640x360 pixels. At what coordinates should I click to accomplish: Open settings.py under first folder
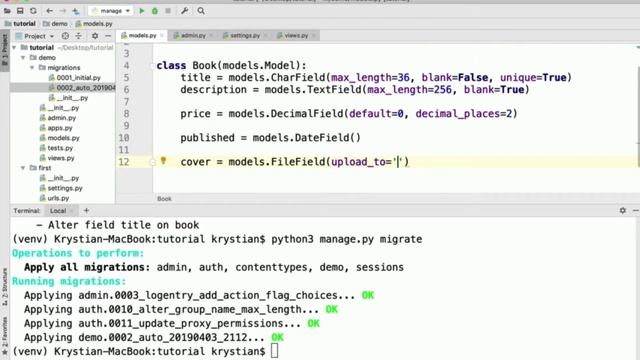coord(61,188)
